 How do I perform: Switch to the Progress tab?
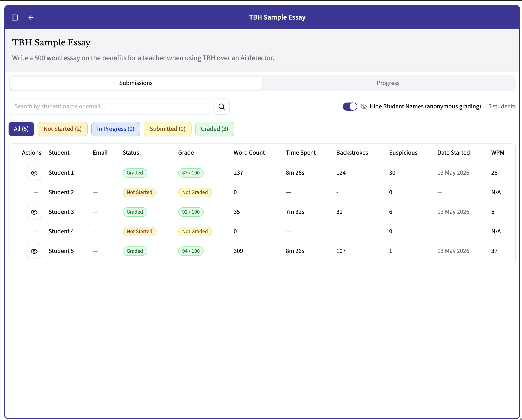point(388,83)
